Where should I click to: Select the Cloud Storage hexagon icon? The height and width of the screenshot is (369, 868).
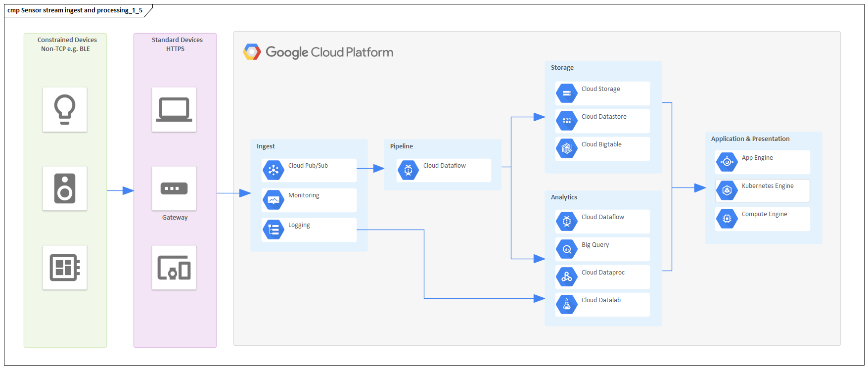click(566, 93)
